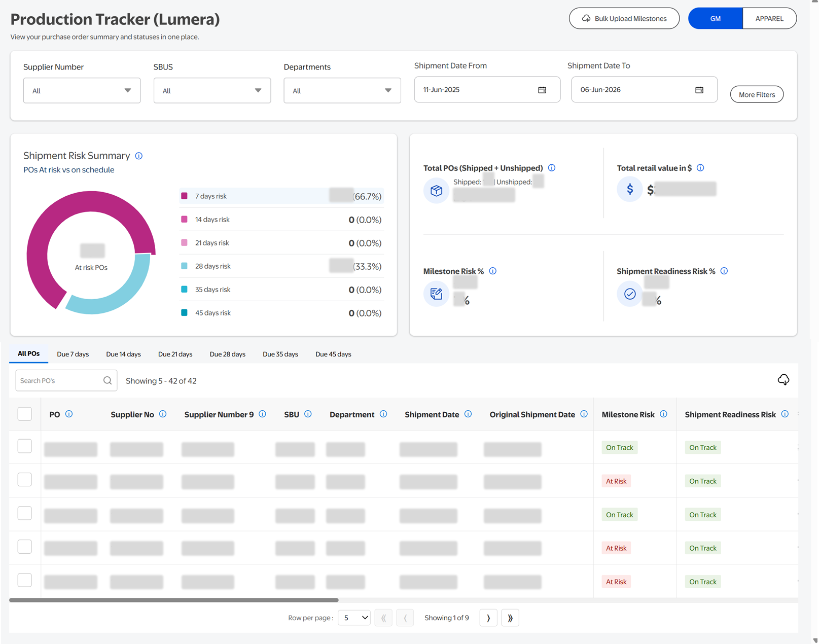This screenshot has height=644, width=819.
Task: Open calendar for Shipment Date From
Action: [x=542, y=90]
